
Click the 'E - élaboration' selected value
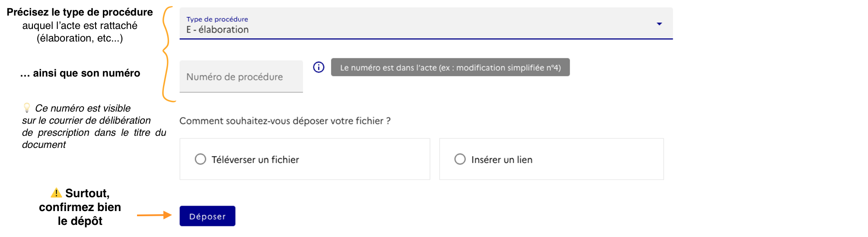[217, 30]
